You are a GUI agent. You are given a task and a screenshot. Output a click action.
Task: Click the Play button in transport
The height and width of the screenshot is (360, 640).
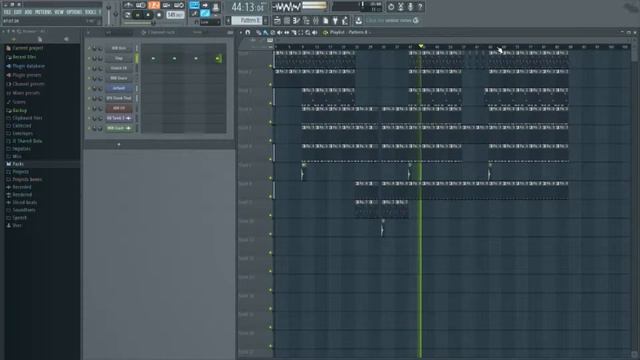[138, 15]
